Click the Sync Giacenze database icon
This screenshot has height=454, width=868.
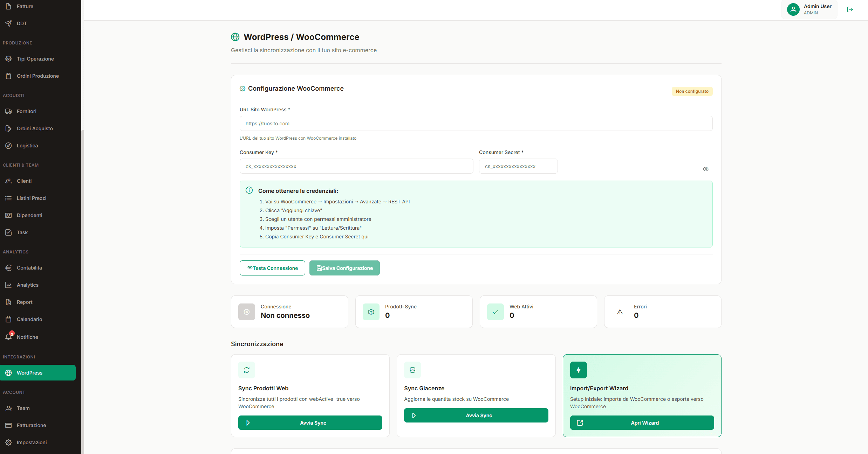pos(412,370)
